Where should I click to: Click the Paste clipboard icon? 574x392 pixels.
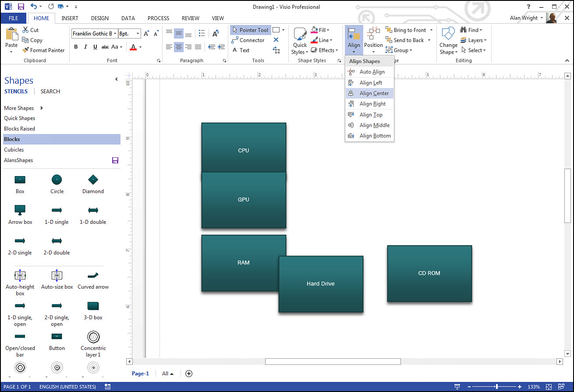pos(11,35)
